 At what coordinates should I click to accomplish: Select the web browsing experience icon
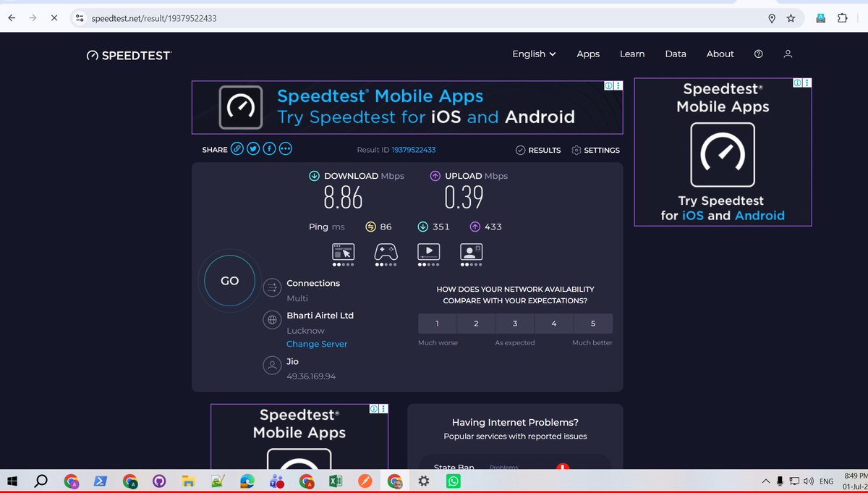[344, 252]
